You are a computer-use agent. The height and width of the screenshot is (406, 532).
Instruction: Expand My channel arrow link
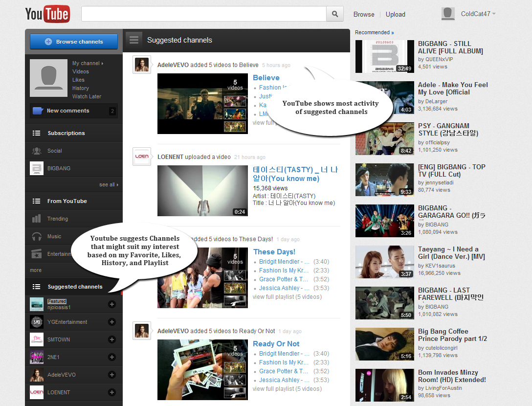tap(88, 63)
